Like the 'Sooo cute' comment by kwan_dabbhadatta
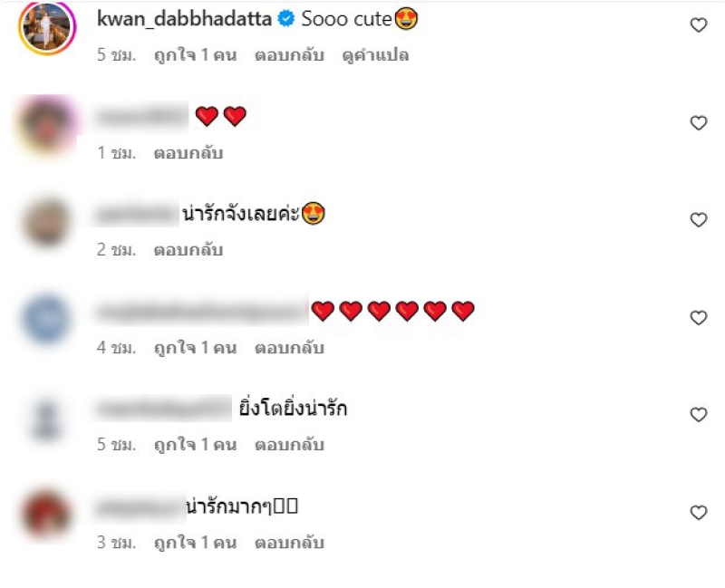 pyautogui.click(x=698, y=25)
